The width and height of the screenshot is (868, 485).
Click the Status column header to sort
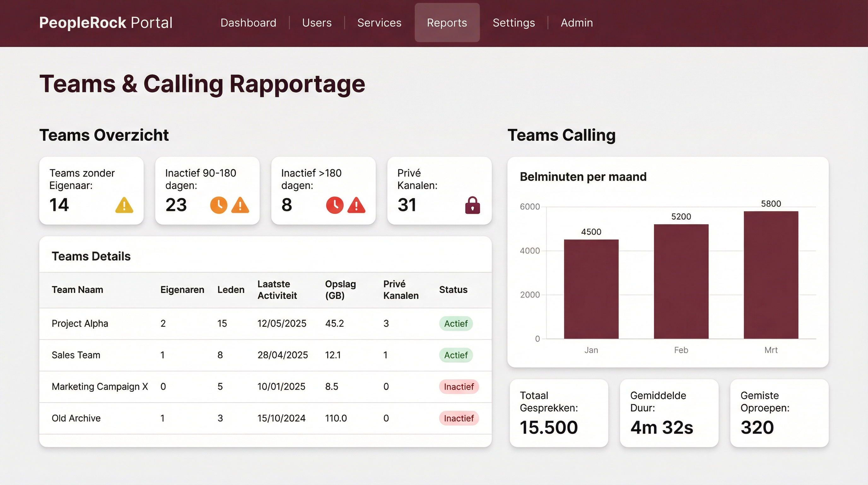pos(453,289)
